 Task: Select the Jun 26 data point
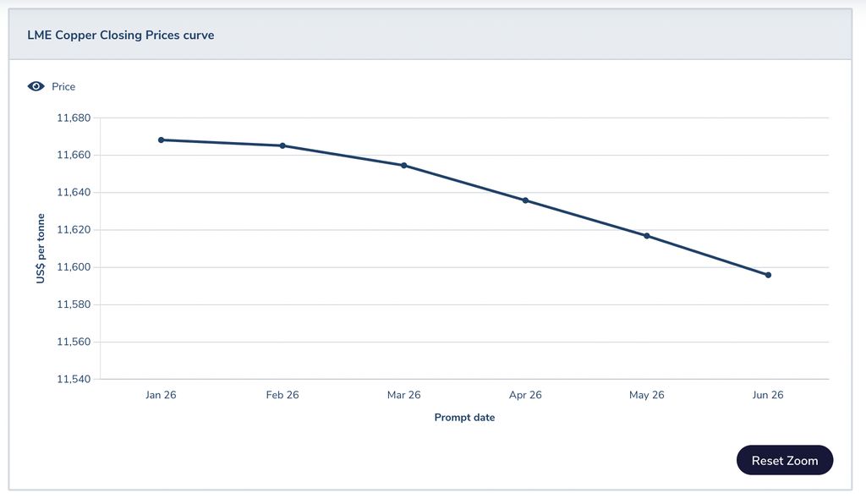click(x=768, y=275)
